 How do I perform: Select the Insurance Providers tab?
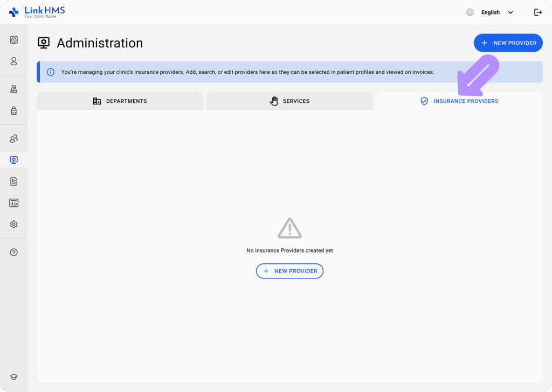click(459, 101)
